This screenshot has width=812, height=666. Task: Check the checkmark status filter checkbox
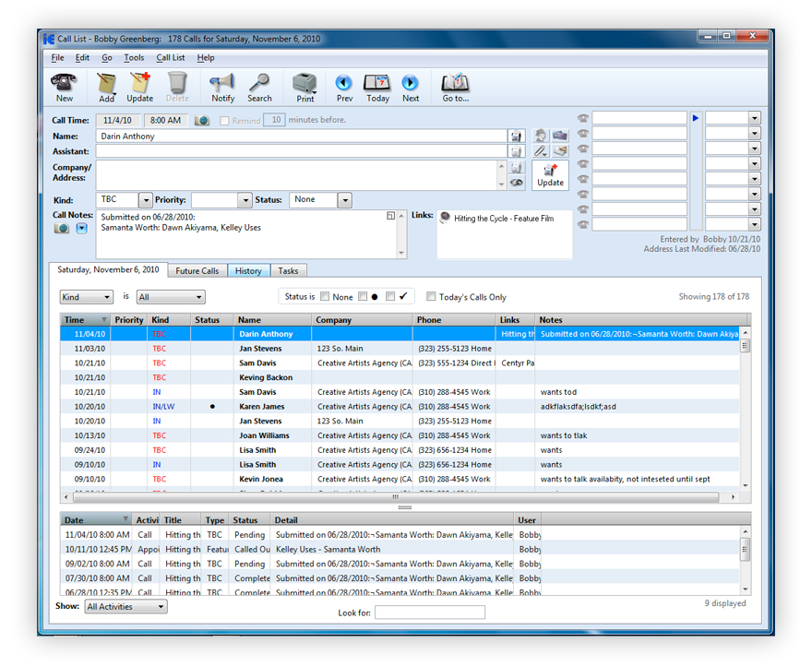coord(390,296)
